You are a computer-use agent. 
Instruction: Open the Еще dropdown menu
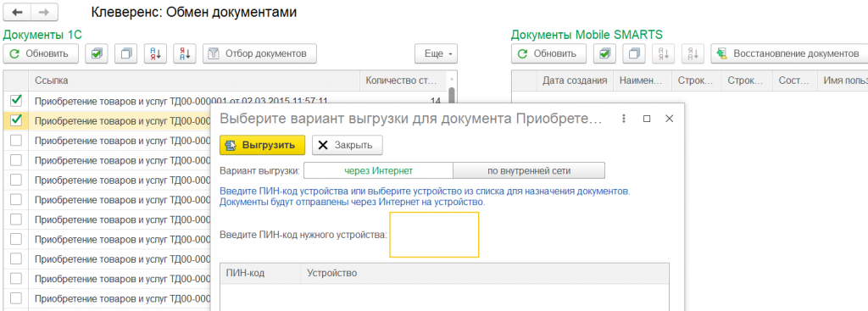tap(436, 53)
